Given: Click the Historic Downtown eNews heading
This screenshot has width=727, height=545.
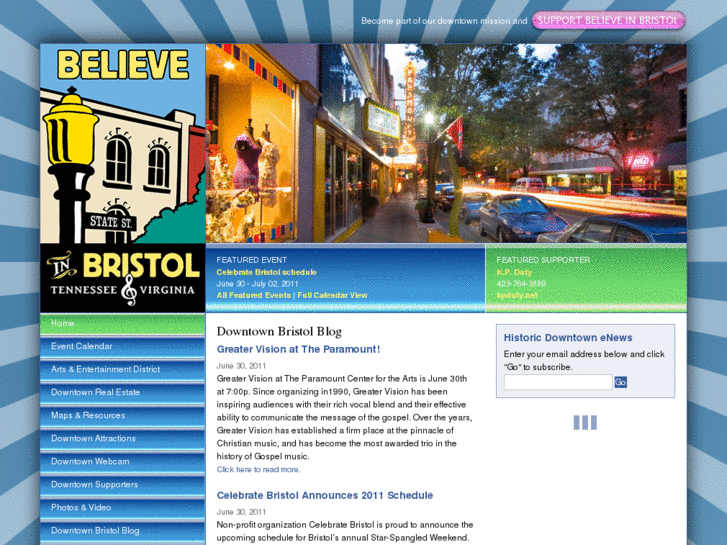Looking at the screenshot, I should (568, 338).
